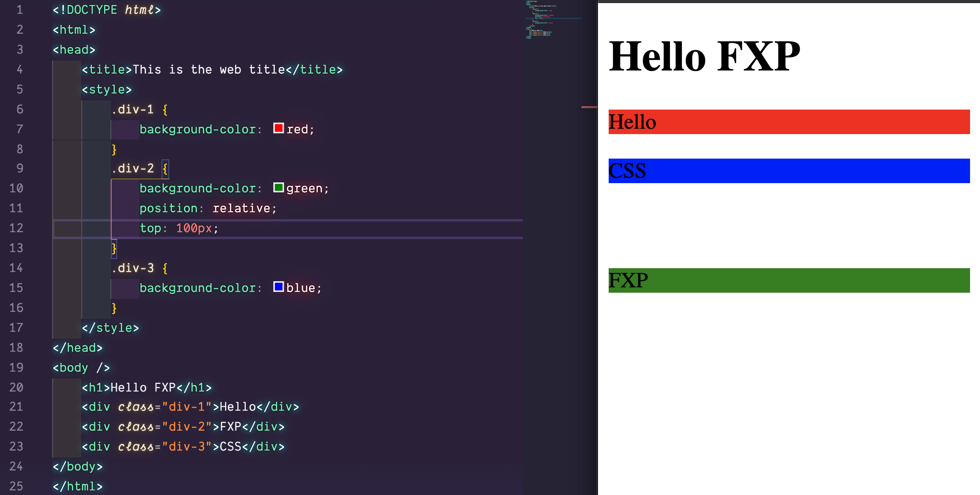Click the red color swatch
The image size is (980, 495).
[x=278, y=128]
